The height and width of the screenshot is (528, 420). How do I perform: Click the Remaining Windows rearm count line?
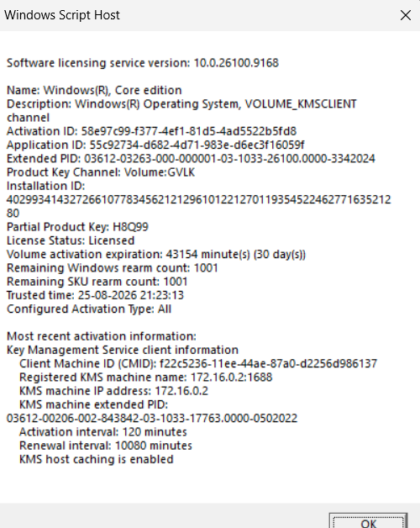click(x=113, y=268)
